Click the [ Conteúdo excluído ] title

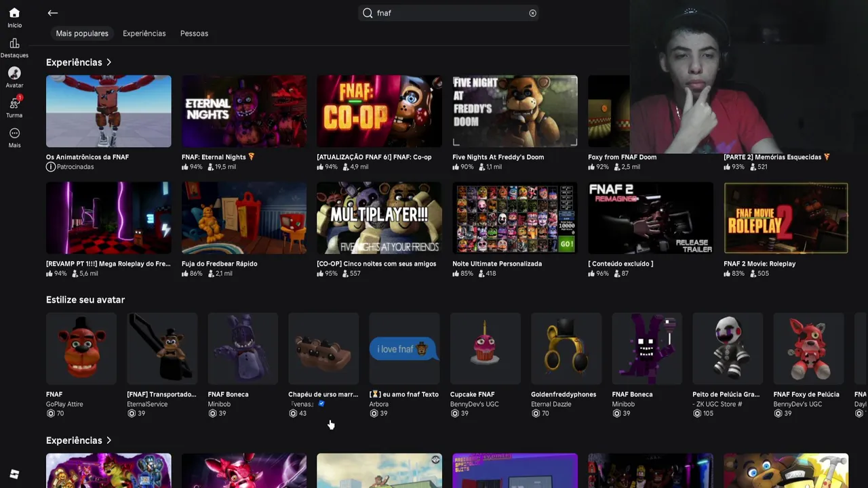point(620,264)
